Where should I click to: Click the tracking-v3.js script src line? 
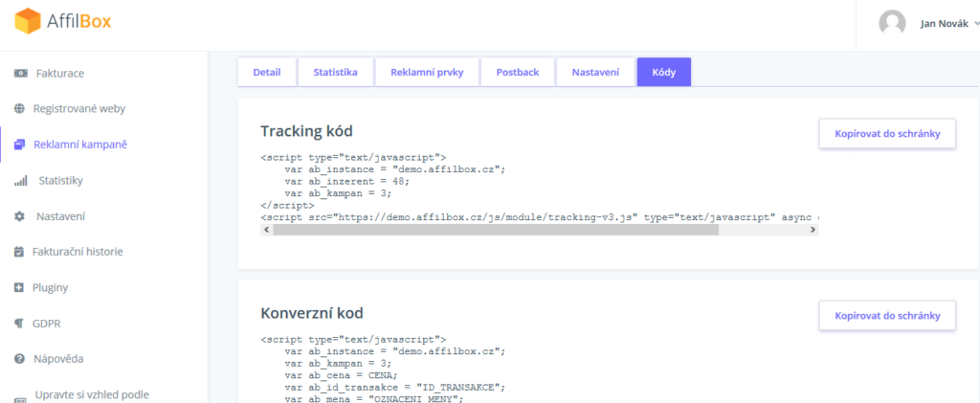(x=540, y=216)
